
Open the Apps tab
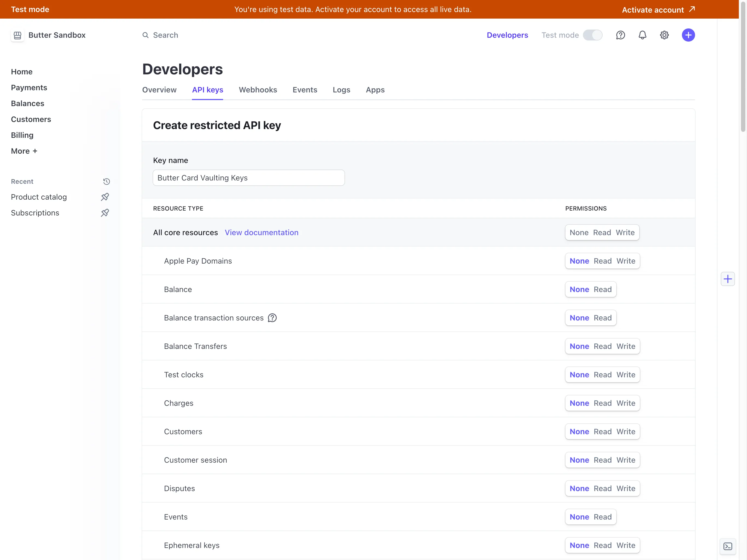[375, 90]
